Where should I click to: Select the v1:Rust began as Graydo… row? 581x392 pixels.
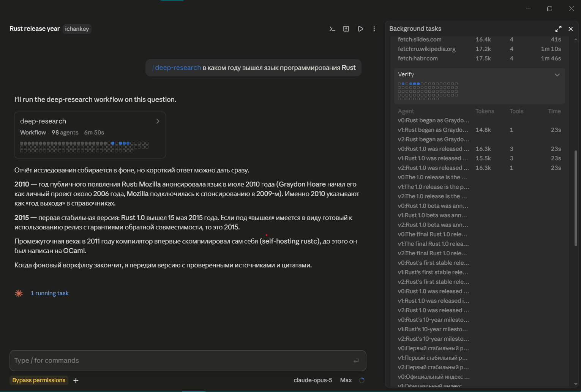480,130
